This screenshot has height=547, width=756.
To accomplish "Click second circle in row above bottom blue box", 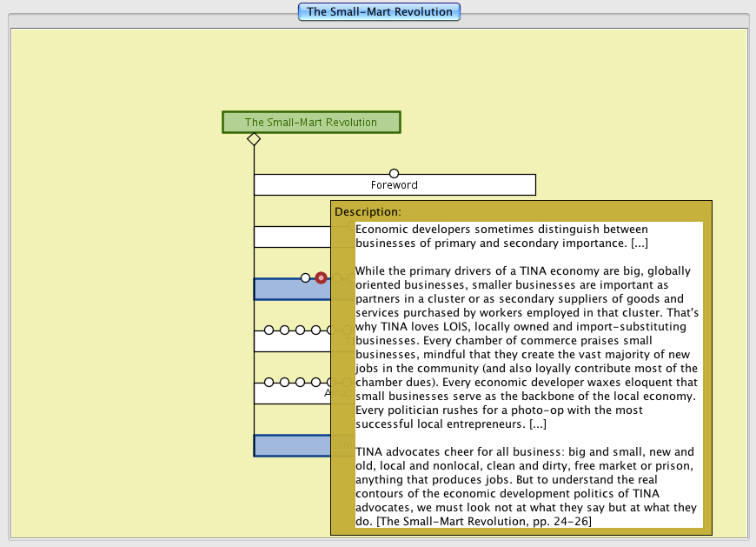I will [x=284, y=382].
